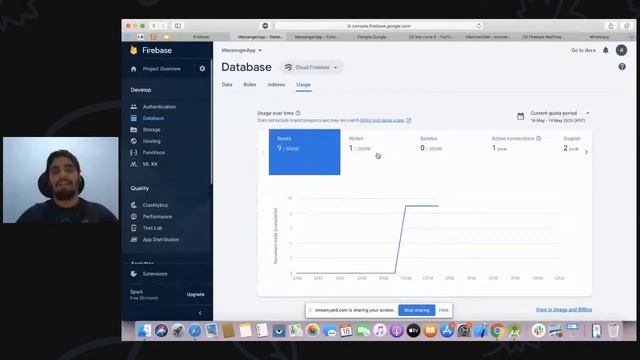This screenshot has height=360, width=640.
Task: Select Database in the sidebar
Action: pyautogui.click(x=148, y=118)
